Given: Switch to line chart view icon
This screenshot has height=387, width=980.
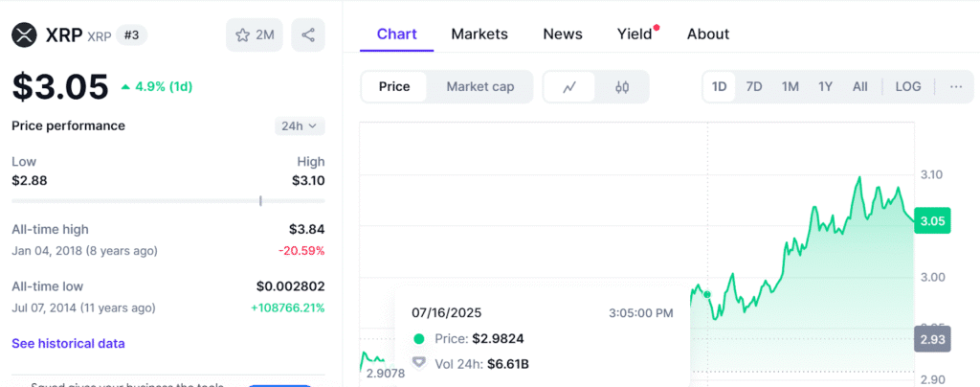Looking at the screenshot, I should point(569,87).
